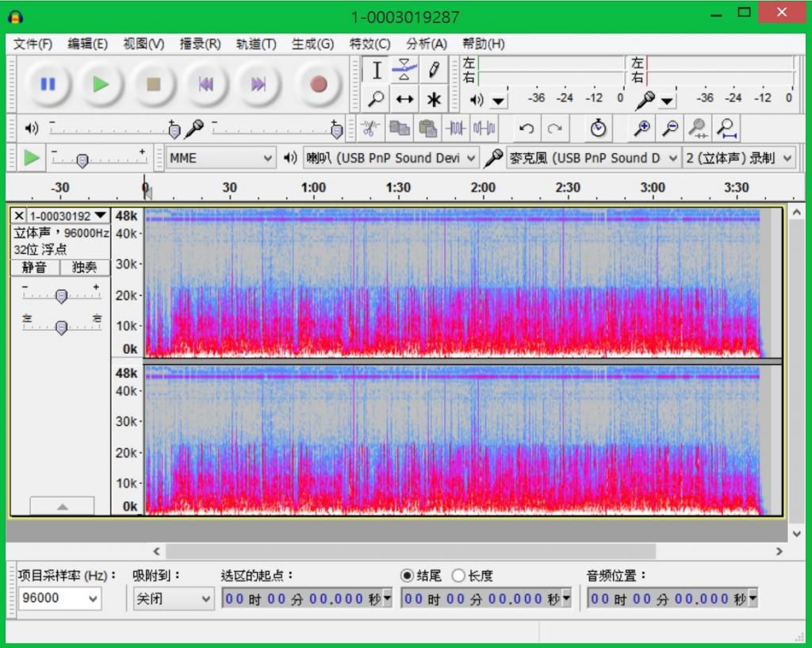This screenshot has width=812, height=648.
Task: Open the 项目采样率 96000 dropdown
Action: click(x=60, y=599)
